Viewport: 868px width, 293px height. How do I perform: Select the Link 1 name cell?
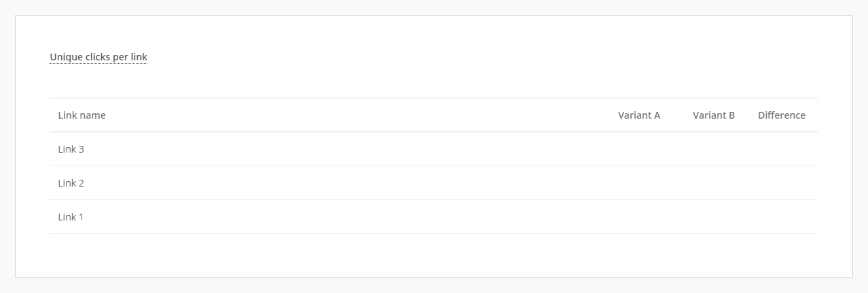coord(71,217)
